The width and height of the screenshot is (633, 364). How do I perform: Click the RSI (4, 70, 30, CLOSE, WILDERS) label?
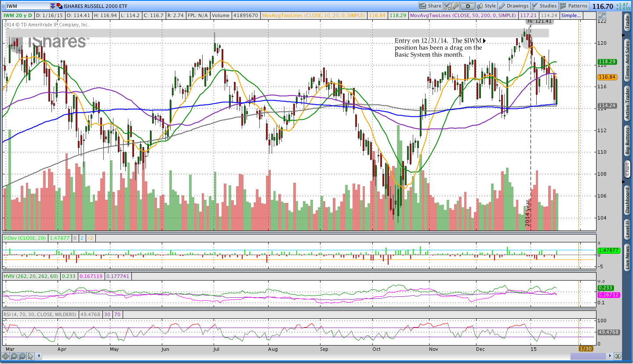tap(40, 314)
